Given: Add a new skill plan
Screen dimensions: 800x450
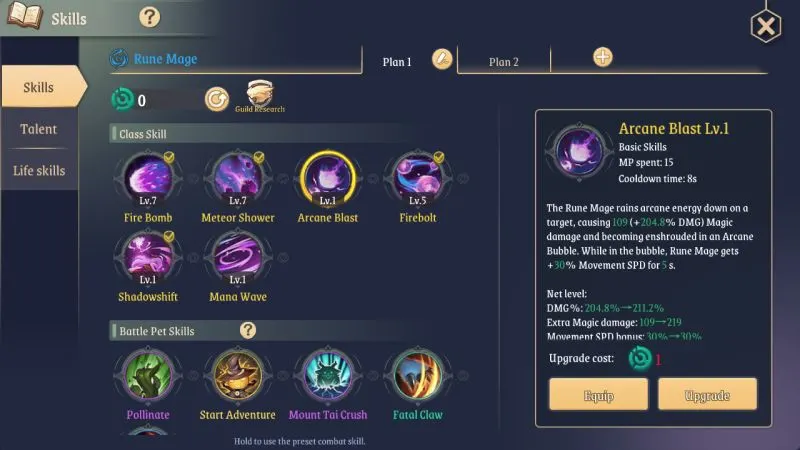Looking at the screenshot, I should click(603, 57).
